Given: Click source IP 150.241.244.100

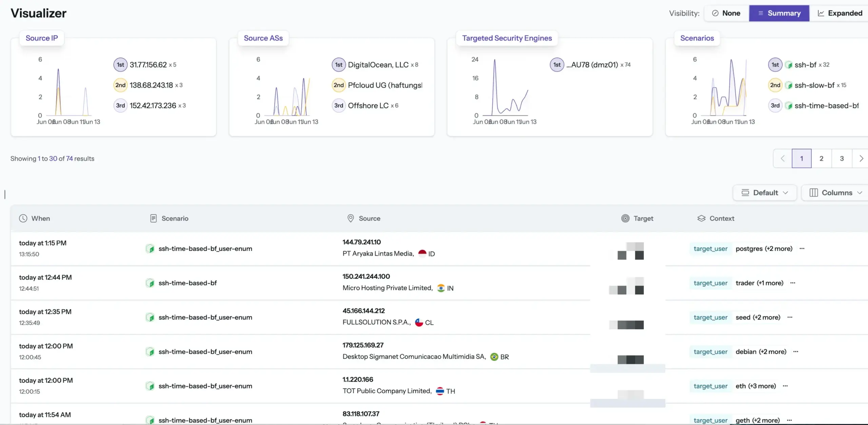Looking at the screenshot, I should click(x=366, y=276).
